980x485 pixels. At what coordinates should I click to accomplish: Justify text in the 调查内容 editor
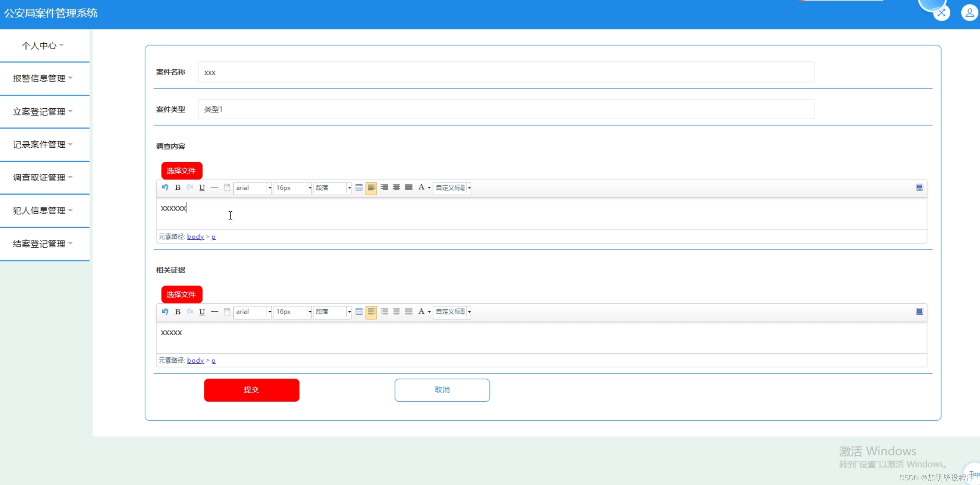(x=408, y=188)
